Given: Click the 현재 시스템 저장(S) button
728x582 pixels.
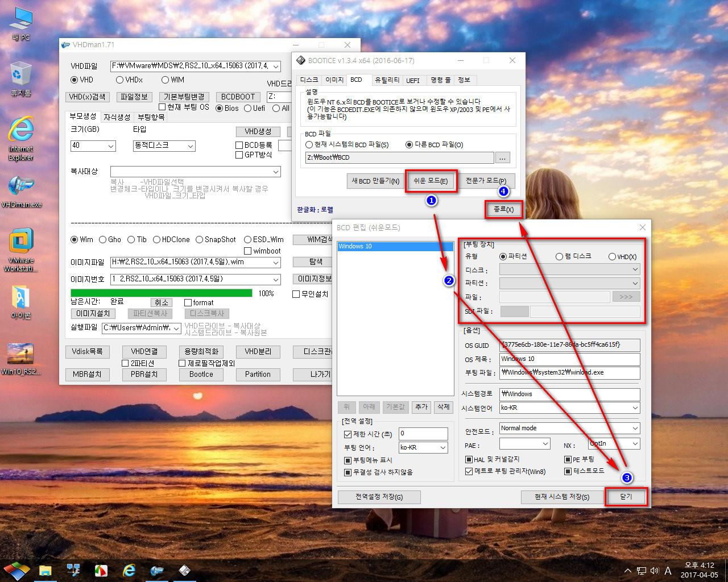Looking at the screenshot, I should tap(561, 497).
